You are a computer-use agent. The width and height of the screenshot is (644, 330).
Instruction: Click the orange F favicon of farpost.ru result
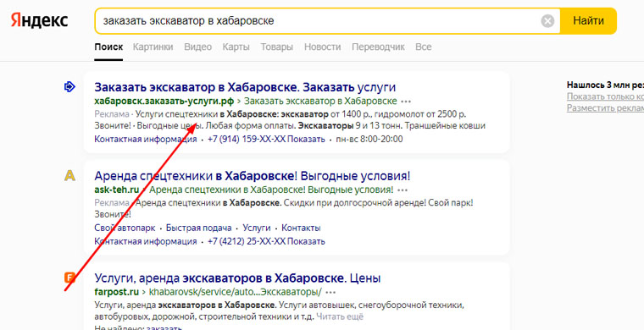(69, 278)
